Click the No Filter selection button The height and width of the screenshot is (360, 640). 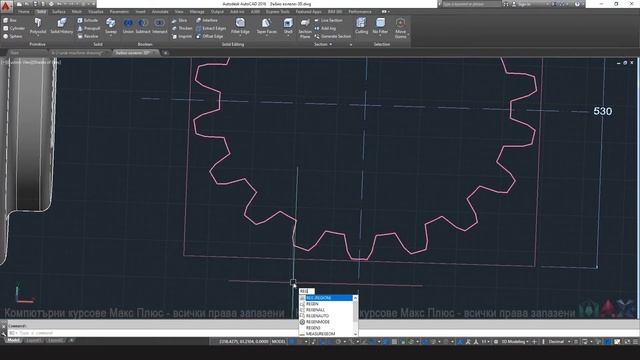[380, 26]
